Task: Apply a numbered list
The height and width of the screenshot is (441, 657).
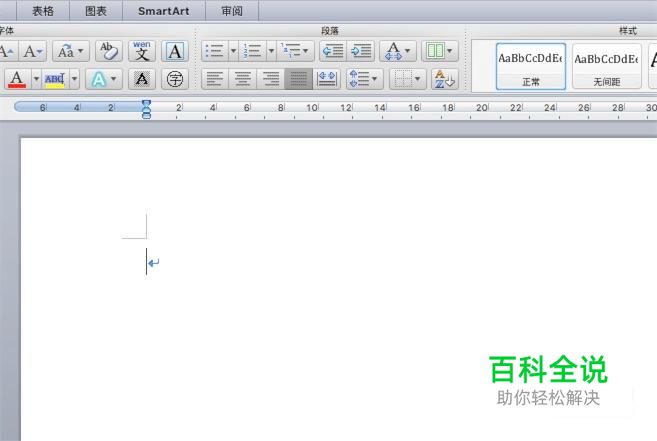Action: click(x=252, y=51)
